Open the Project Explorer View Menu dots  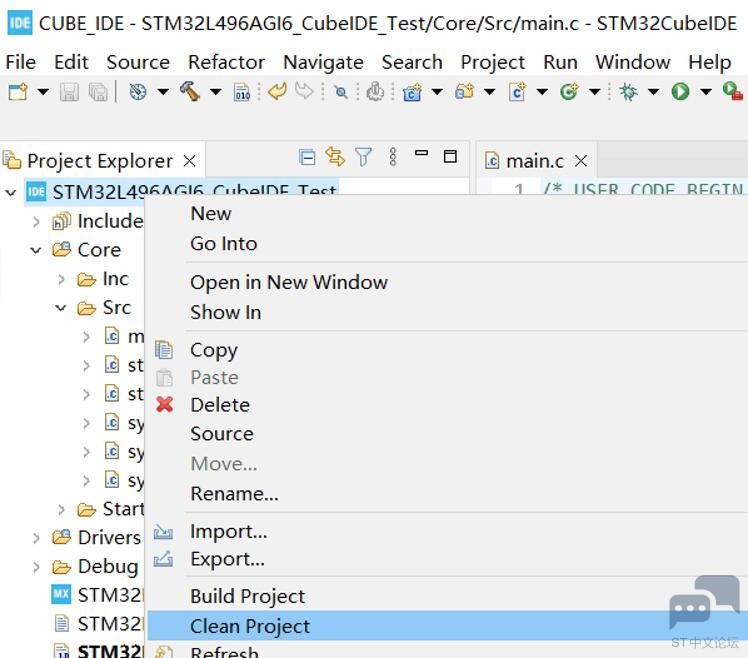pyautogui.click(x=393, y=157)
